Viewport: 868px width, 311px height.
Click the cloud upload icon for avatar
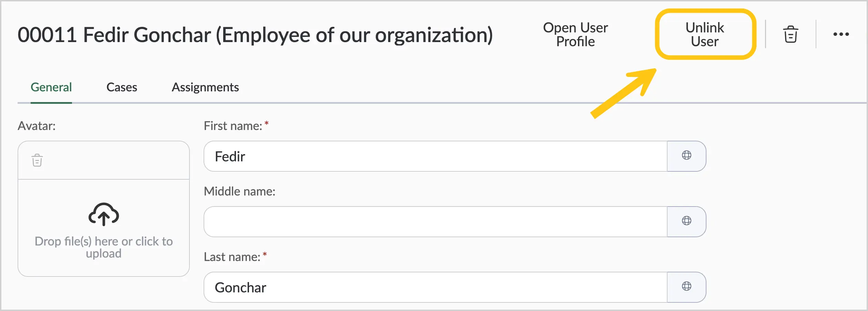pyautogui.click(x=104, y=214)
